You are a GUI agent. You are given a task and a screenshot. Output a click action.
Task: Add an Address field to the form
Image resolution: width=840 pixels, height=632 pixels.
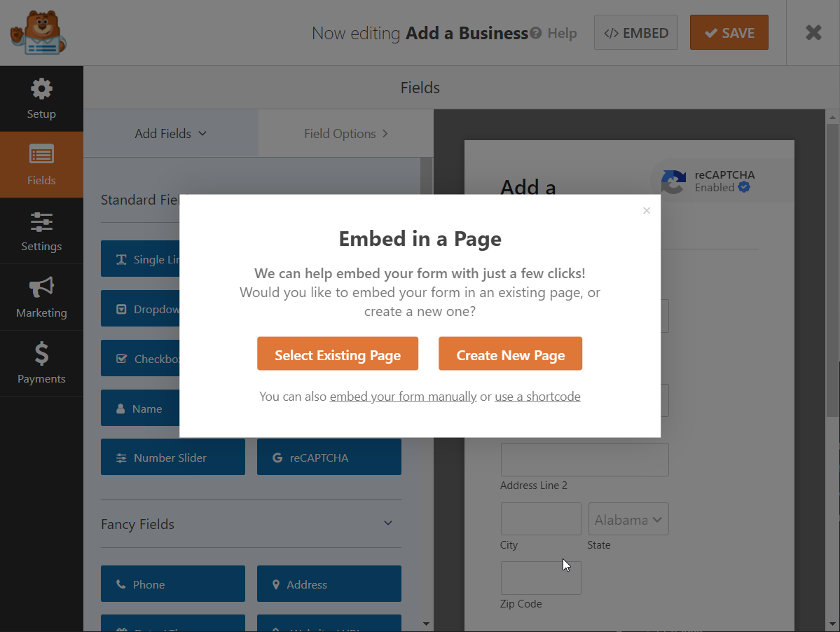329,583
